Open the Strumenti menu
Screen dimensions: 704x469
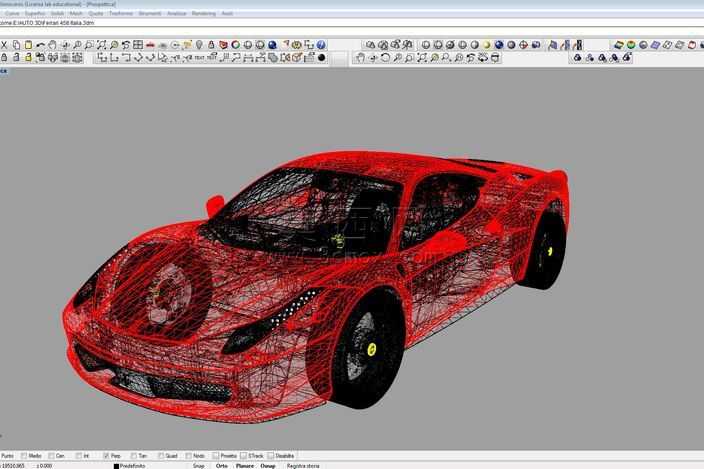point(150,14)
